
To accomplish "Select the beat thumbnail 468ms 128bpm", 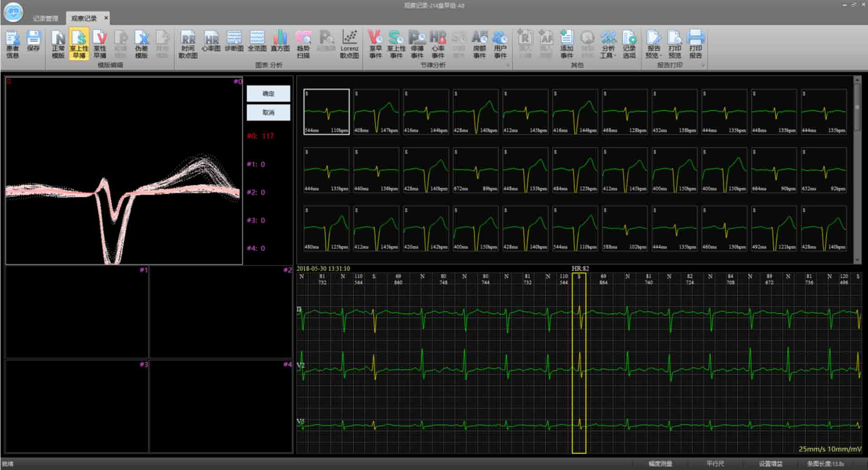I will coord(625,112).
